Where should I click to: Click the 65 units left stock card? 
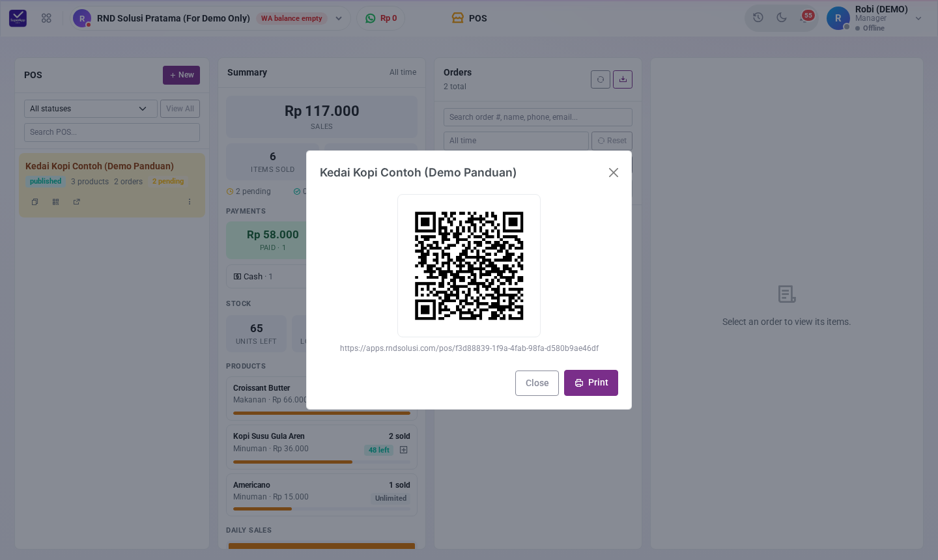point(257,333)
